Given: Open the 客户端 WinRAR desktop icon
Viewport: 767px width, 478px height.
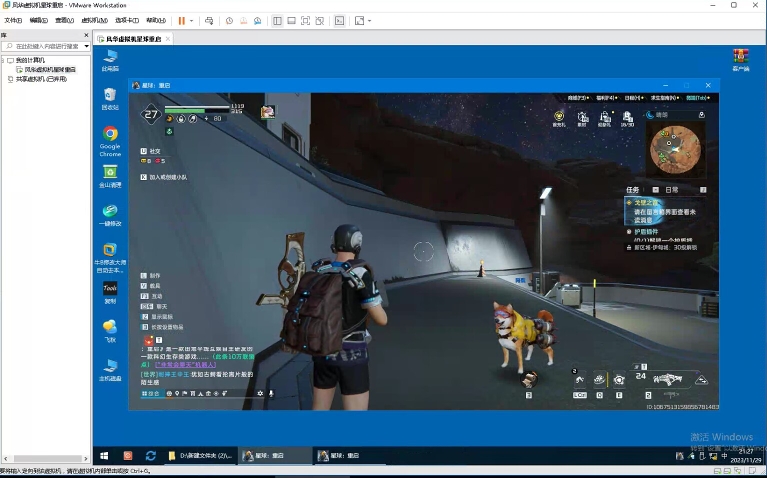Looking at the screenshot, I should coord(741,60).
